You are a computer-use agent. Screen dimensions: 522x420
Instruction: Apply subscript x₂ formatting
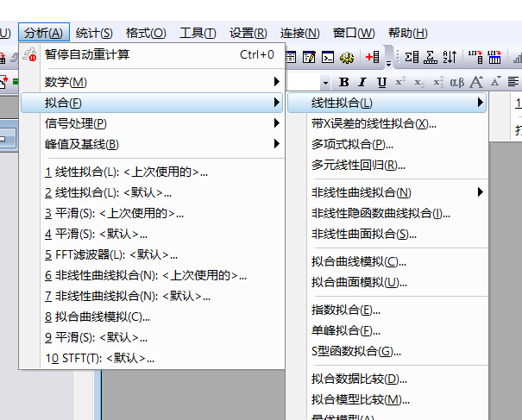419,83
